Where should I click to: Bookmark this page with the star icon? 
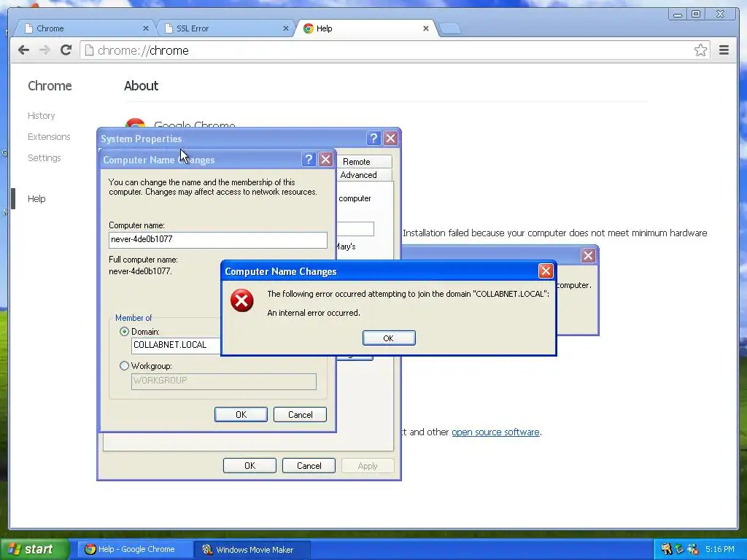point(700,50)
